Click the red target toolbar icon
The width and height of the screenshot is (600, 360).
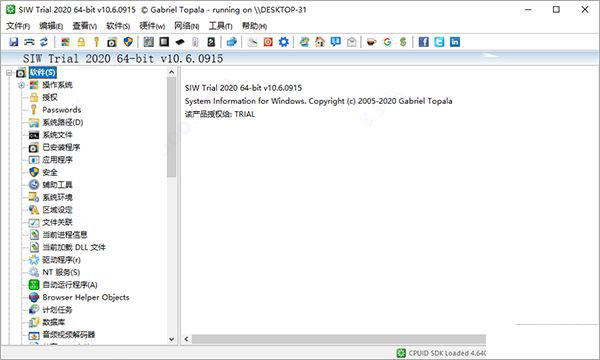268,42
